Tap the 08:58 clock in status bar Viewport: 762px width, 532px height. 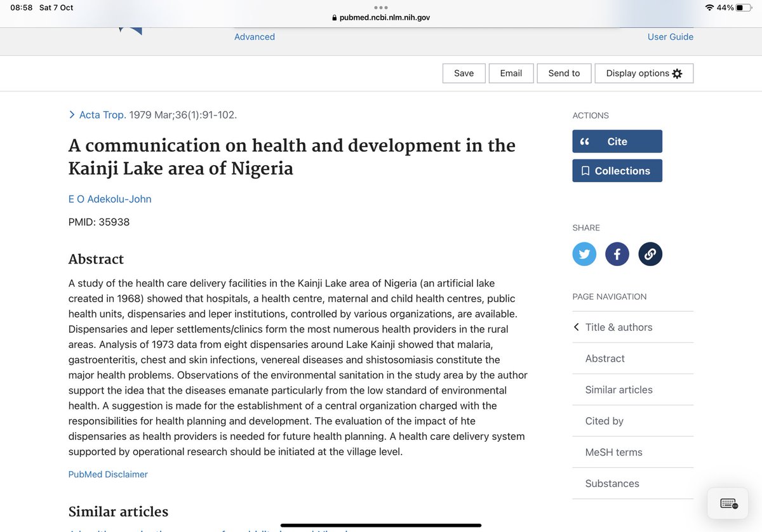tap(21, 8)
